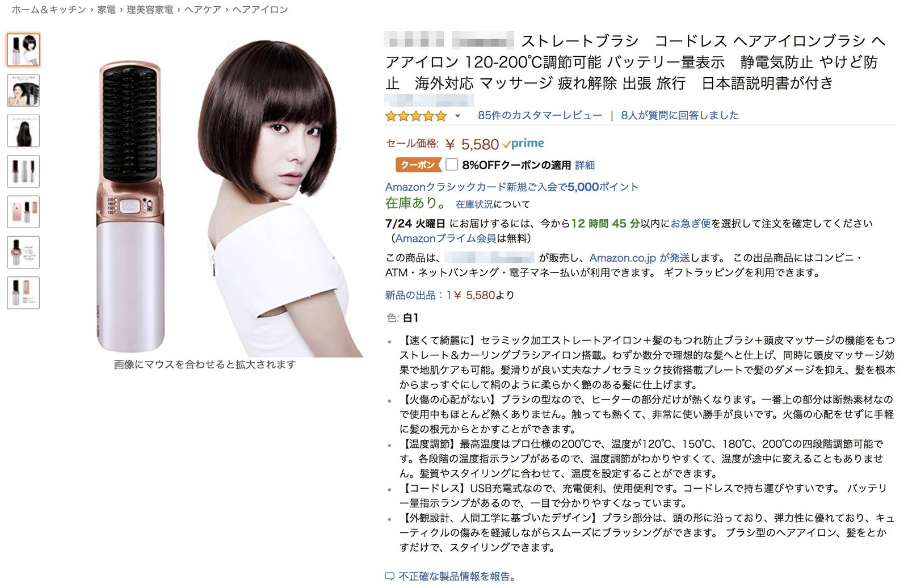
Task: Expand the star rating dropdown arrow
Action: click(x=457, y=116)
